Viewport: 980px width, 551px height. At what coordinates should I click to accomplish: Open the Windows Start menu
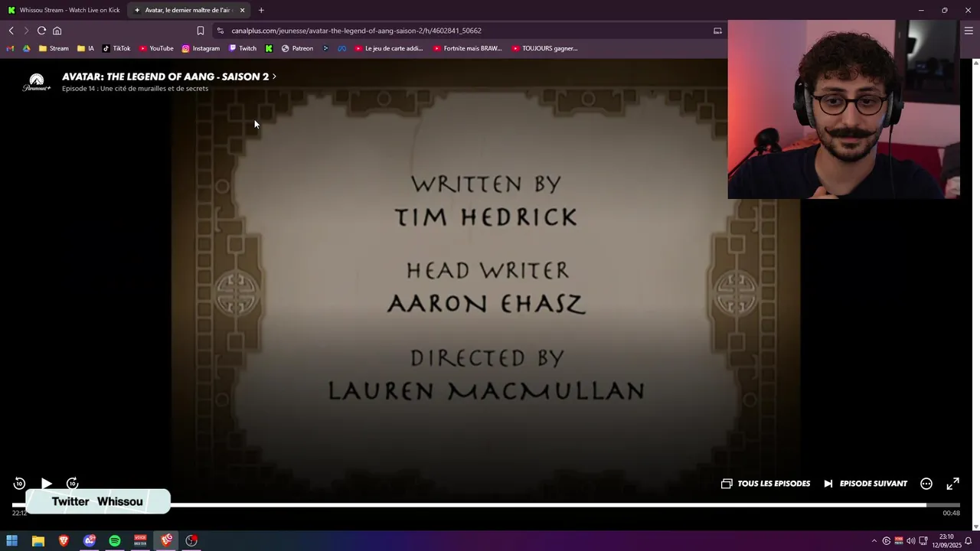12,541
